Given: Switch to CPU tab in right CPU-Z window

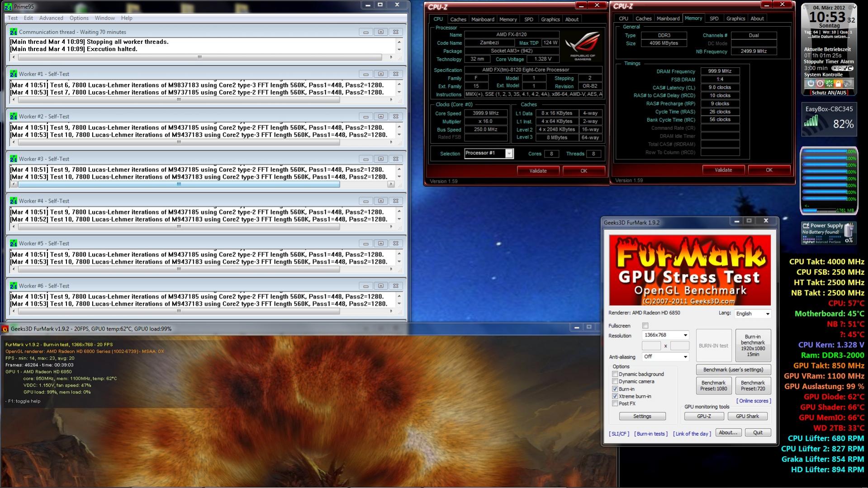Looking at the screenshot, I should tap(623, 19).
